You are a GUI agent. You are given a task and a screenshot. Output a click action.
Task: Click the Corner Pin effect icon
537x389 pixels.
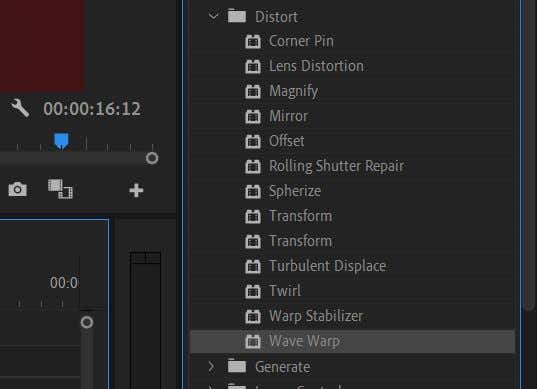coord(253,41)
